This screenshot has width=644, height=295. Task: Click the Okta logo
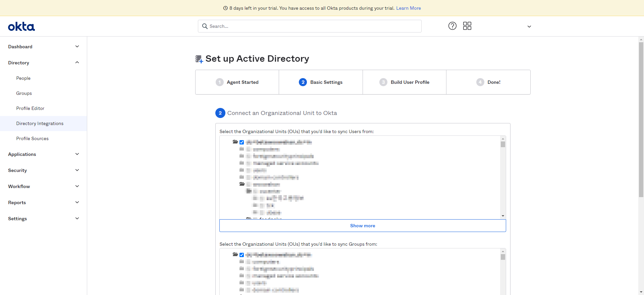tap(21, 26)
